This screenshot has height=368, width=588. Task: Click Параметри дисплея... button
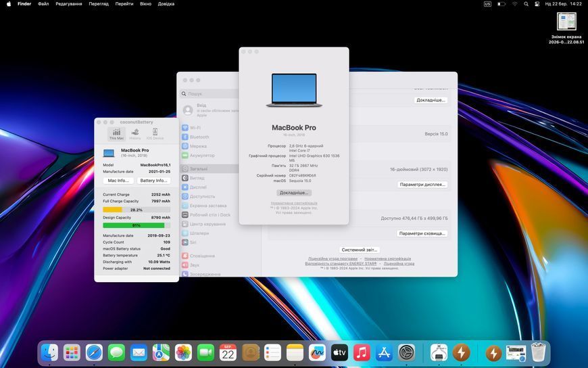point(422,185)
